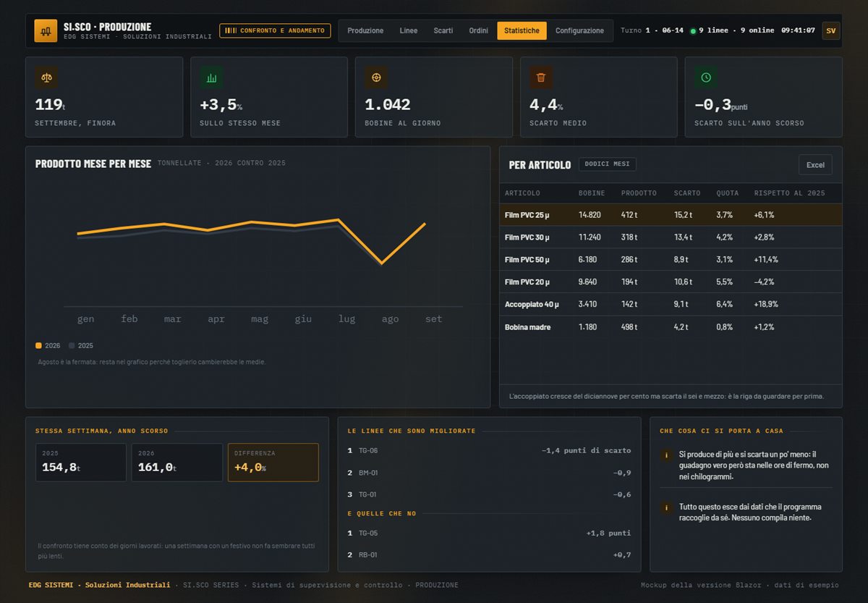Click the 2025 value box 154,8 t
868x603 pixels.
click(x=81, y=463)
